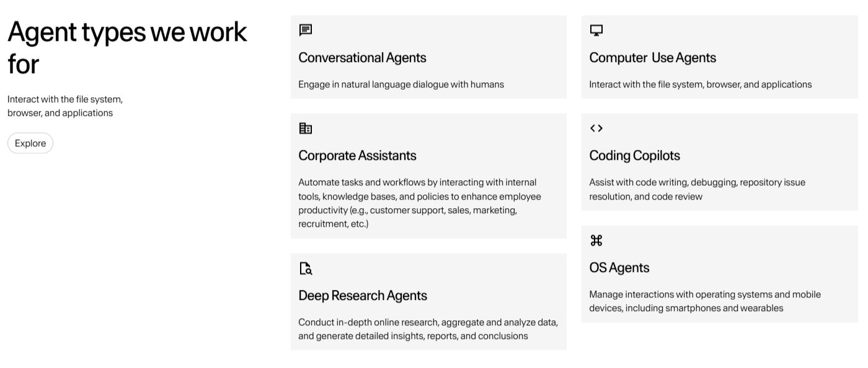
Task: Click the Computer Use Agents card description text
Action: tap(700, 84)
